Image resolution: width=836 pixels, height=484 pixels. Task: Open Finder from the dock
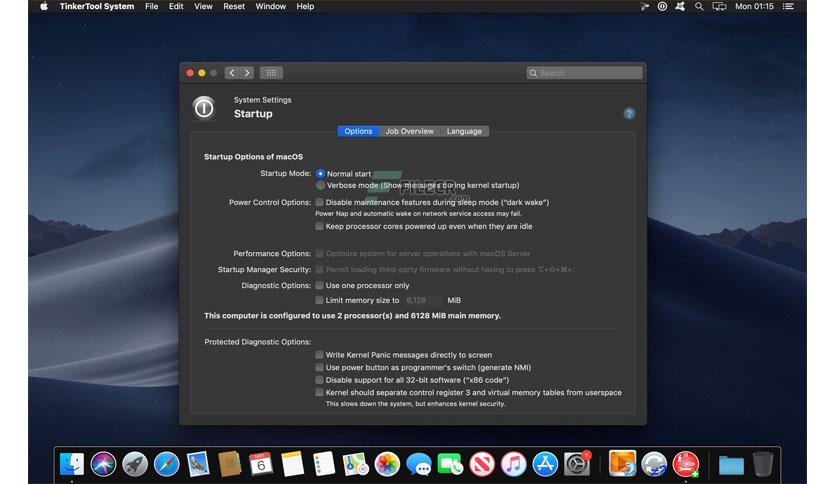(x=72, y=464)
